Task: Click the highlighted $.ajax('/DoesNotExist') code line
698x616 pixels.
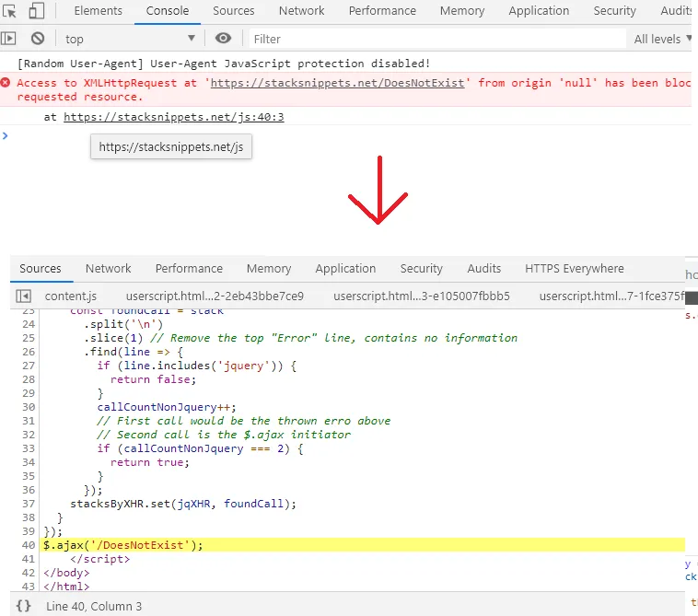Action: pyautogui.click(x=363, y=545)
